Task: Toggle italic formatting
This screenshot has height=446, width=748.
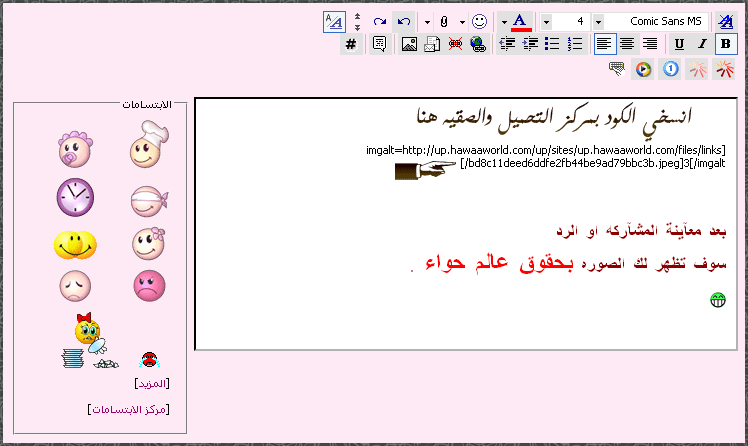Action: point(702,44)
